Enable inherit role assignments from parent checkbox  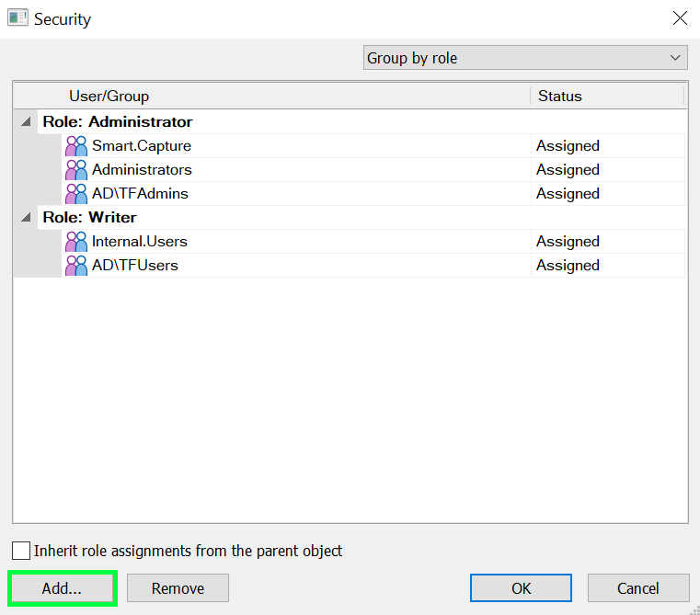pyautogui.click(x=21, y=551)
